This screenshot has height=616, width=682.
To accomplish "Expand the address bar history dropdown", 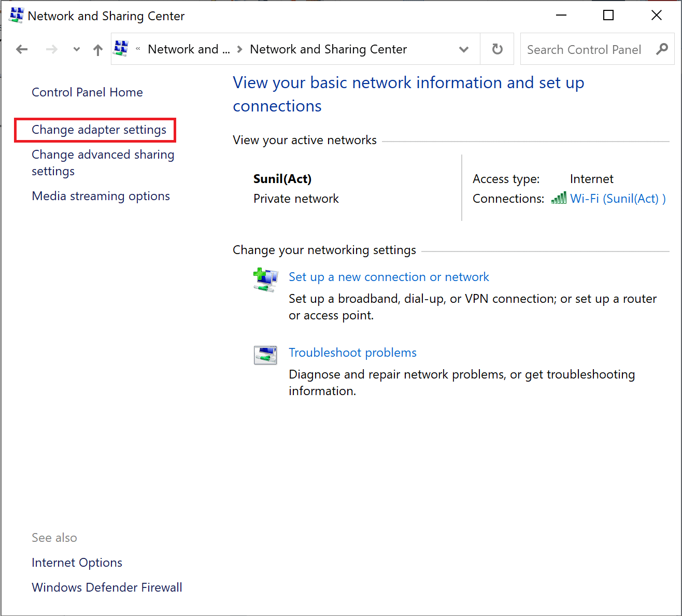I will [464, 49].
